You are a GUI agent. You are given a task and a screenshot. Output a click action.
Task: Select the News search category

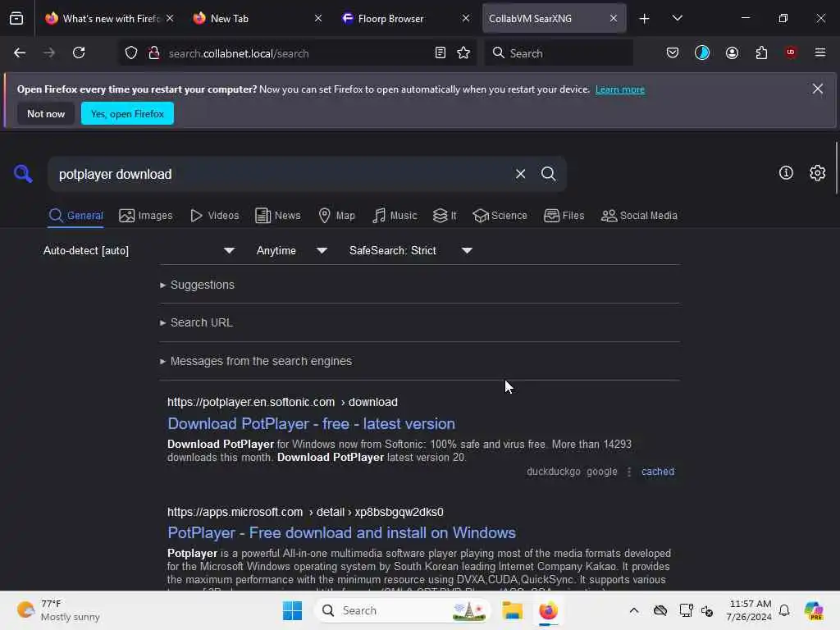point(277,216)
